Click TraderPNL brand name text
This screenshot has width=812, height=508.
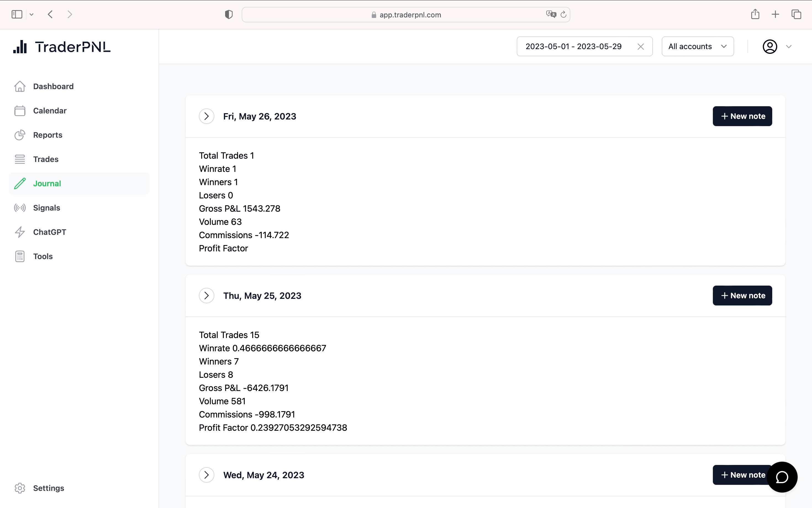pos(73,47)
